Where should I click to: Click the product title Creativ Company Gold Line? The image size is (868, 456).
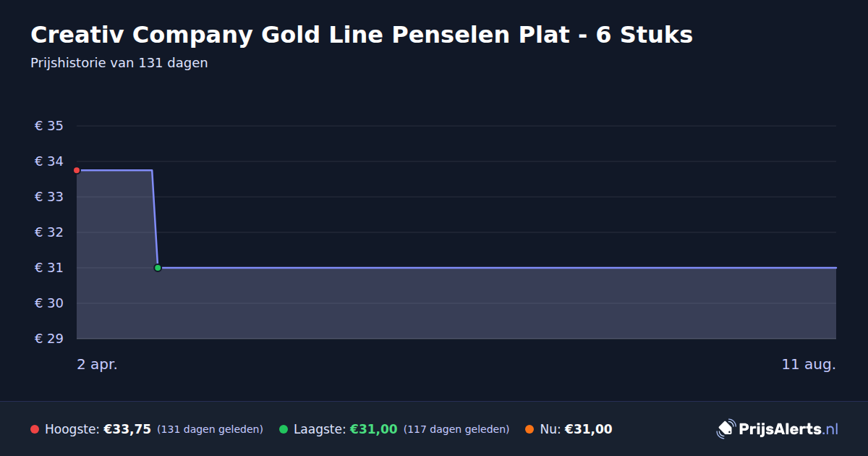click(x=362, y=35)
